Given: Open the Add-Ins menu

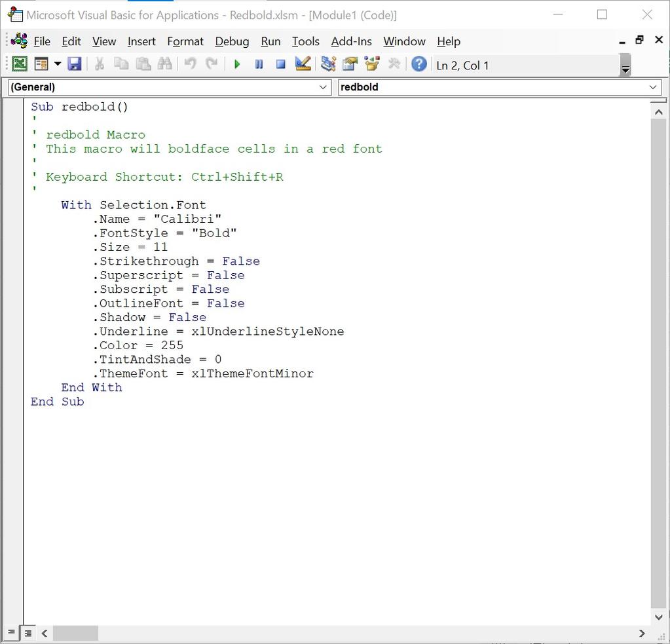Looking at the screenshot, I should click(x=351, y=41).
